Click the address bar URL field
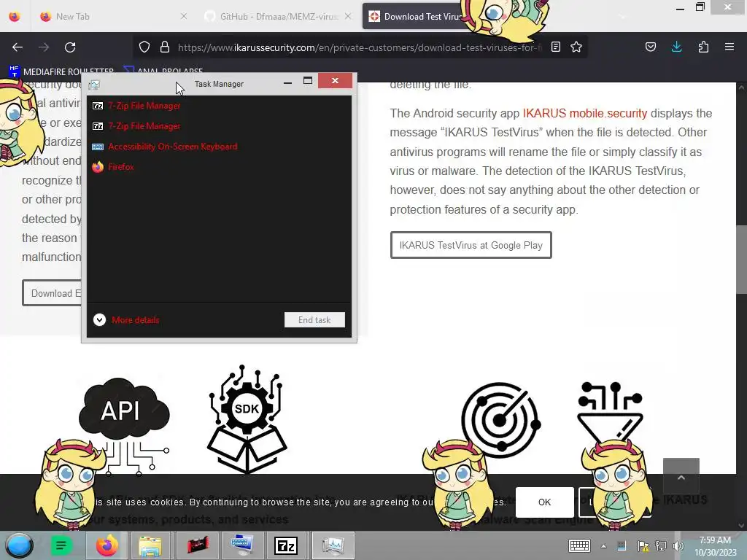The width and height of the screenshot is (747, 560). 360,47
